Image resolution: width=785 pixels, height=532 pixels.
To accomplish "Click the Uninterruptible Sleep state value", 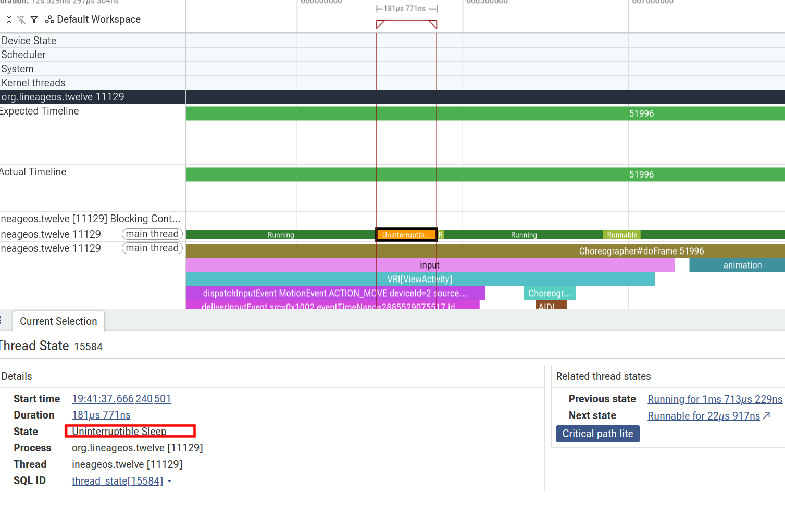I will click(x=119, y=432).
